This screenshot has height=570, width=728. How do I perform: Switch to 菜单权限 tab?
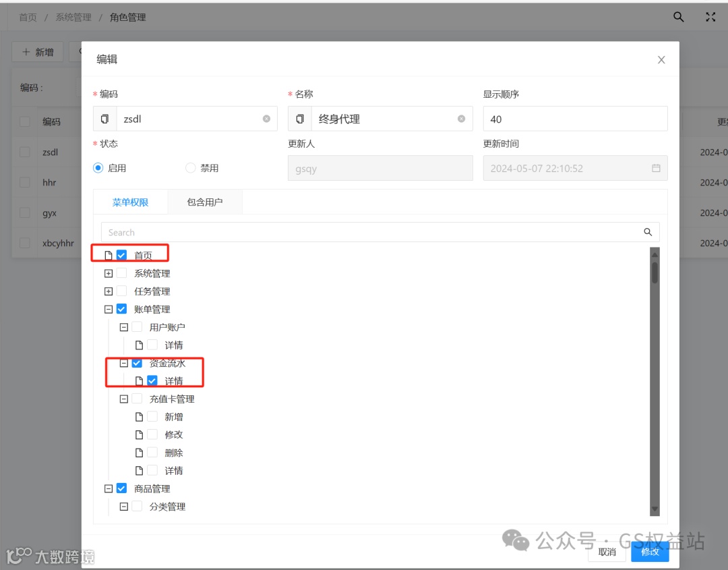click(x=131, y=202)
